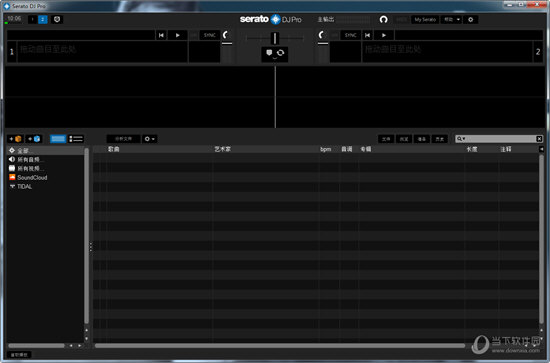Open the 文件 files panel tab
Image resolution: width=550 pixels, height=363 pixels.
(x=386, y=139)
